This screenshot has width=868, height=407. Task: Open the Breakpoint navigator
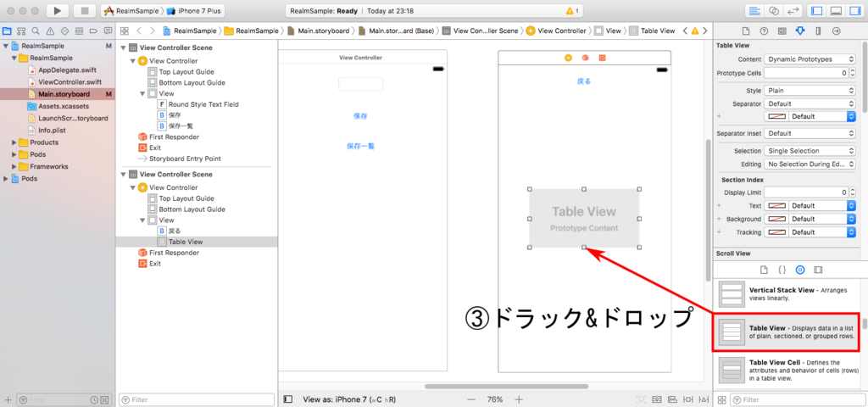click(x=93, y=31)
